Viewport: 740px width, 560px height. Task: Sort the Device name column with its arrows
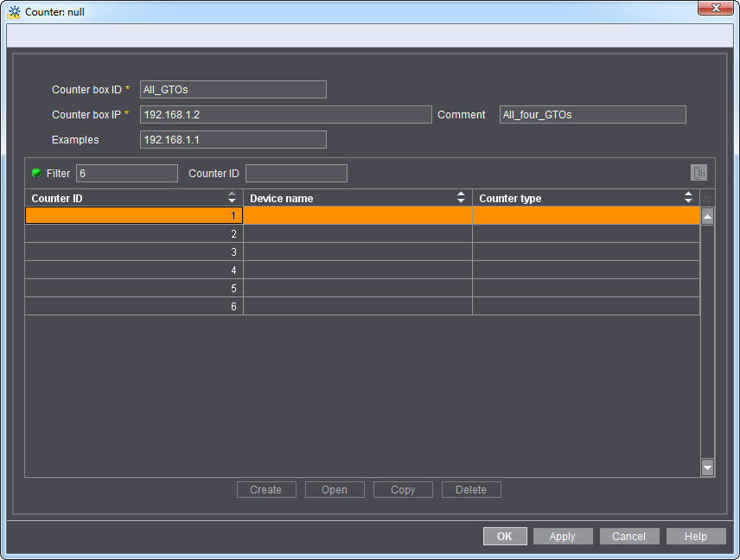click(x=461, y=198)
